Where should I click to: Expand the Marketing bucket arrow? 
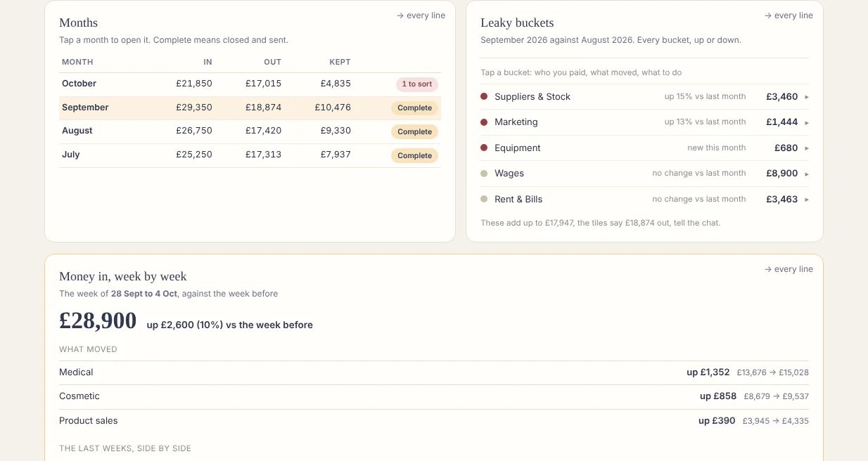[807, 122]
